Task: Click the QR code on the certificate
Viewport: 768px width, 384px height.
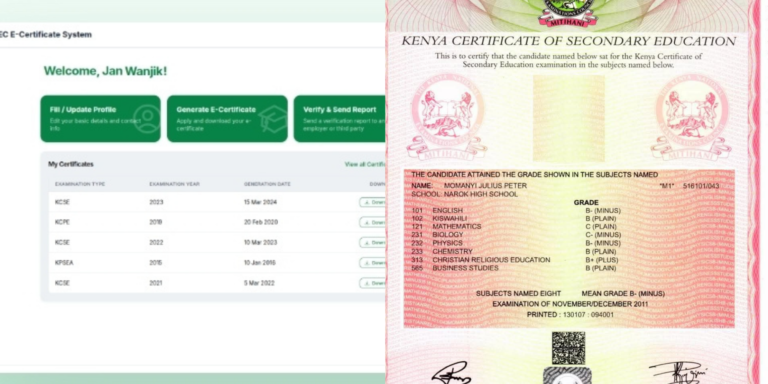Action: point(568,348)
